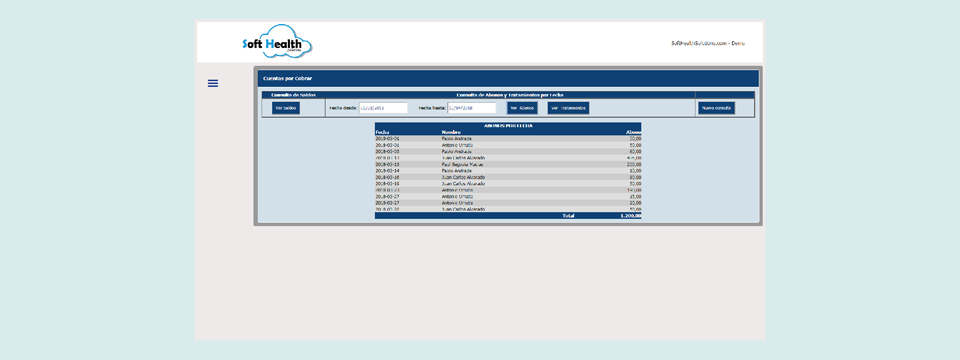Image resolution: width=960 pixels, height=360 pixels.
Task: Select the date 2018-03-16
Action: (387, 177)
